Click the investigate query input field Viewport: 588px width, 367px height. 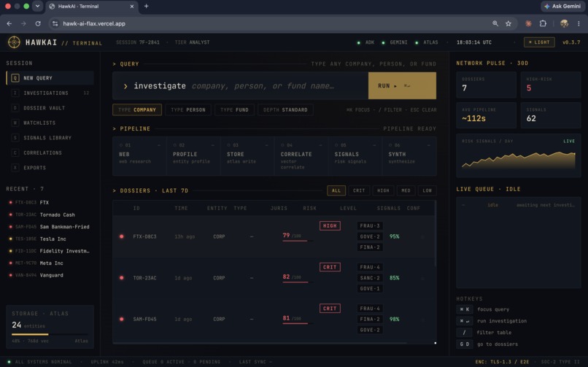click(240, 86)
